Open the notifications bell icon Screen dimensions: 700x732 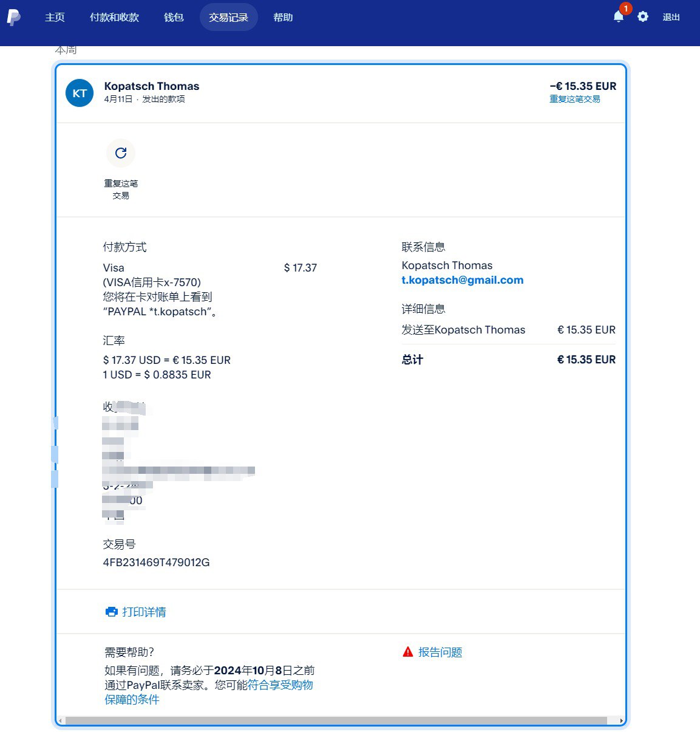click(618, 17)
